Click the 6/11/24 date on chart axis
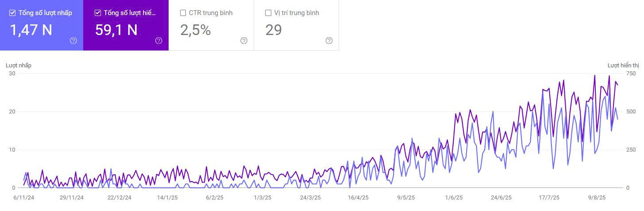This screenshot has width=644, height=211. tap(24, 198)
